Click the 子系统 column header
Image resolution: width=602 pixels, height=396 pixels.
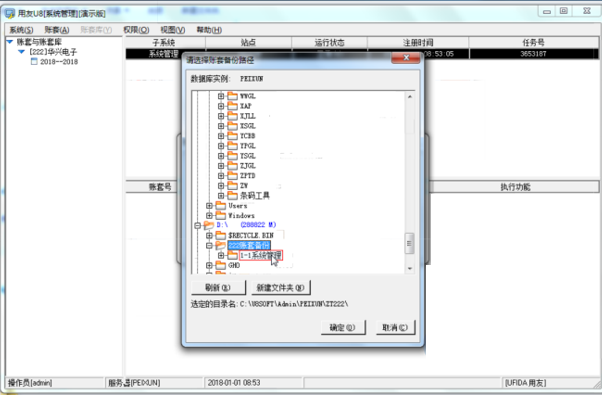165,42
